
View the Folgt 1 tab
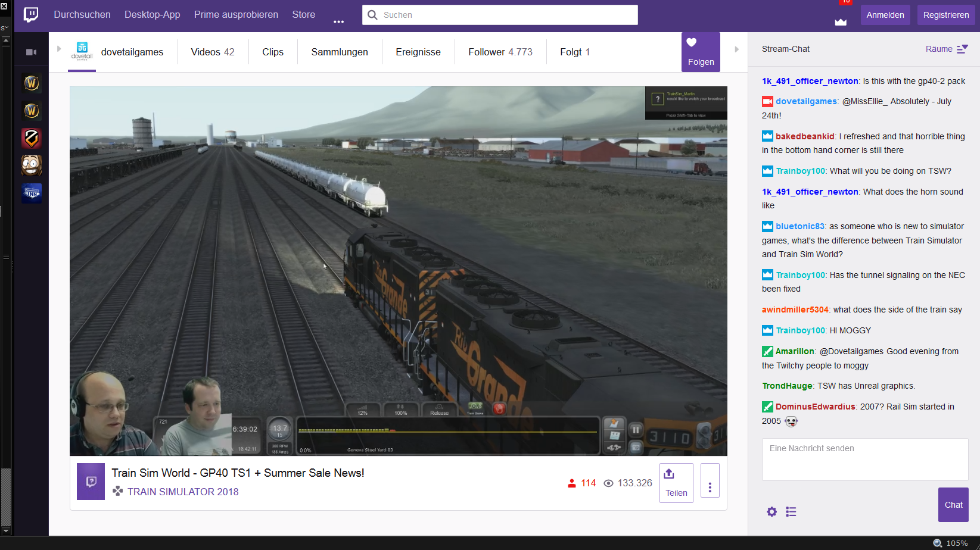575,52
